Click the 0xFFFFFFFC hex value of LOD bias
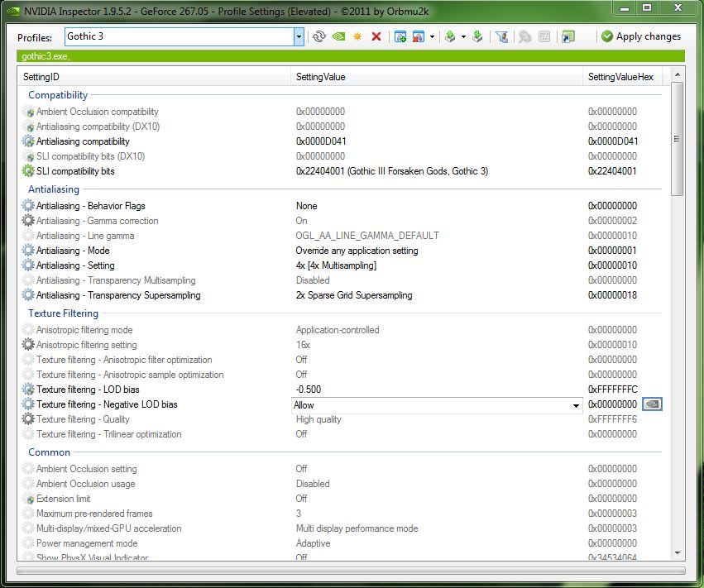This screenshot has width=704, height=588. [612, 390]
